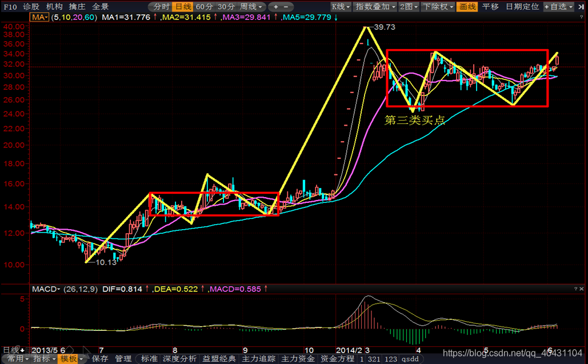Click MACD parameters (26,12,9)
The image size is (588, 364).
pyautogui.click(x=81, y=289)
